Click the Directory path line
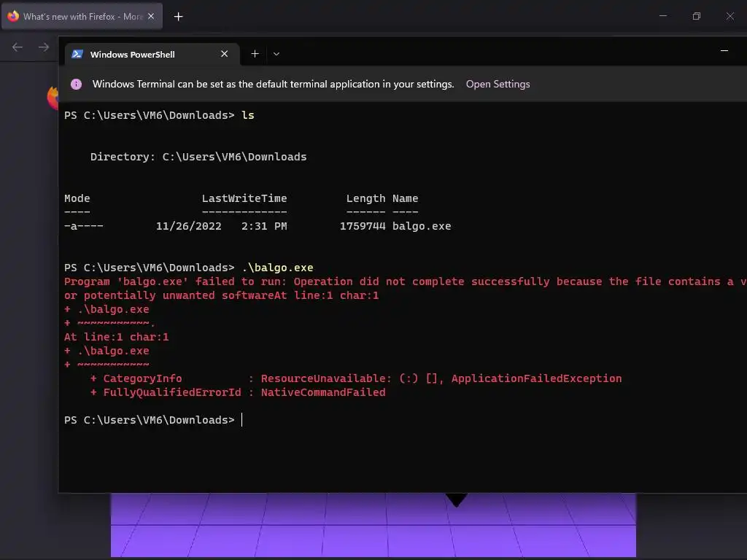 [x=198, y=157]
